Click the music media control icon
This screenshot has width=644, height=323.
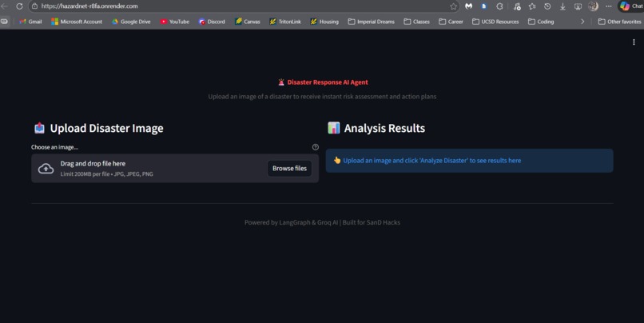[517, 6]
